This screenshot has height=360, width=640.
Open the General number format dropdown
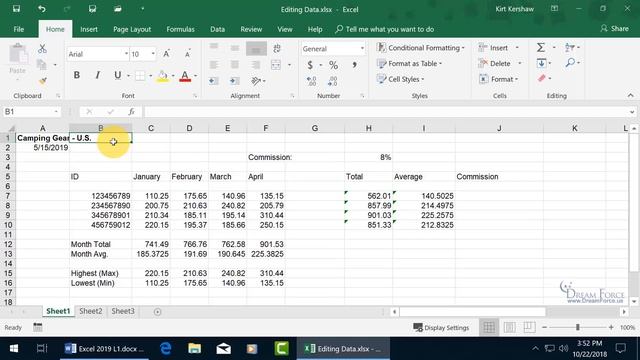(362, 49)
